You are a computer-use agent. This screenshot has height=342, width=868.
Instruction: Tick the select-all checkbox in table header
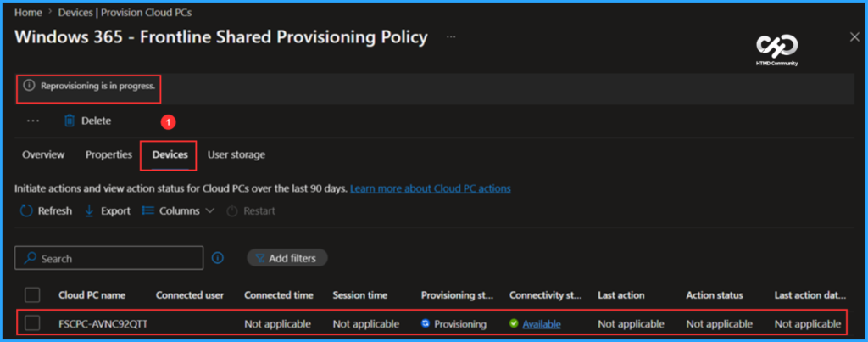(x=33, y=295)
